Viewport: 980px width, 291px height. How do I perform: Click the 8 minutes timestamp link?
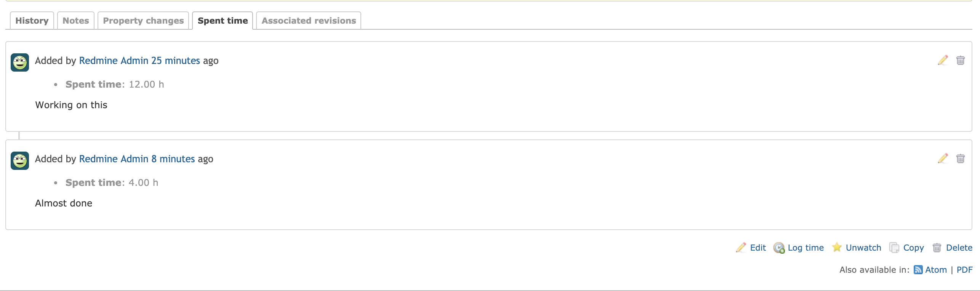(x=173, y=159)
